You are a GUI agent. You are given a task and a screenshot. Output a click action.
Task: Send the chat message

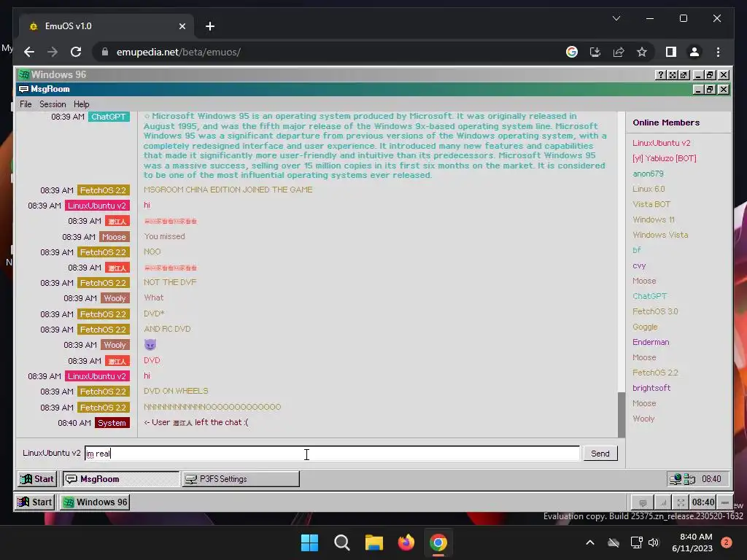(600, 454)
